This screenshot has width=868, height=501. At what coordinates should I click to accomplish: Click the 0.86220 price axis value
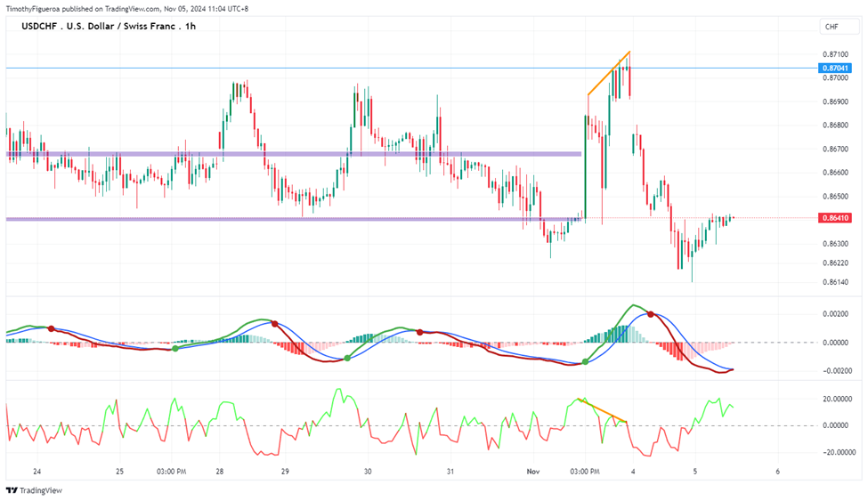click(835, 263)
